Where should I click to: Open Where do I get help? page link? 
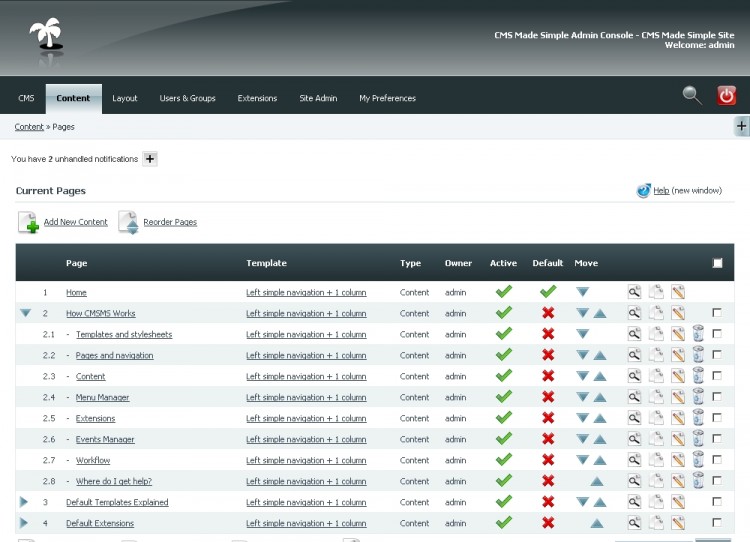pyautogui.click(x=114, y=481)
